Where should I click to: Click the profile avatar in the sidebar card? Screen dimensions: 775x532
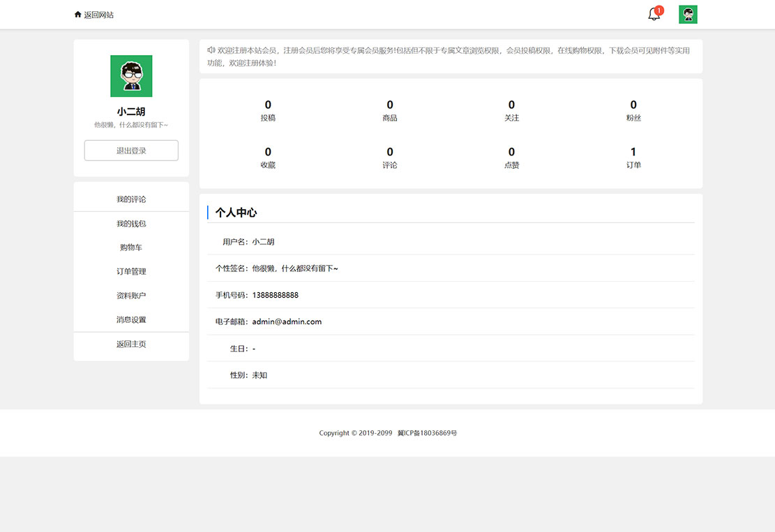click(x=130, y=75)
